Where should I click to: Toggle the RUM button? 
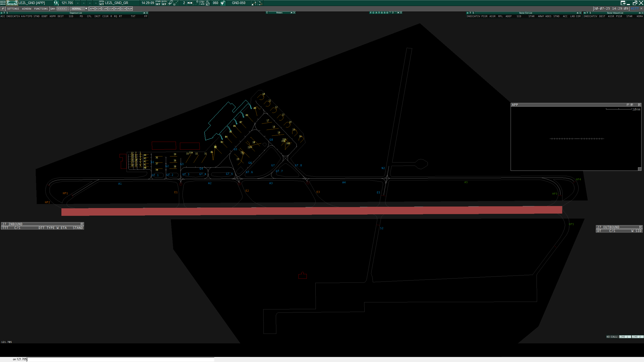pyautogui.click(x=130, y=9)
